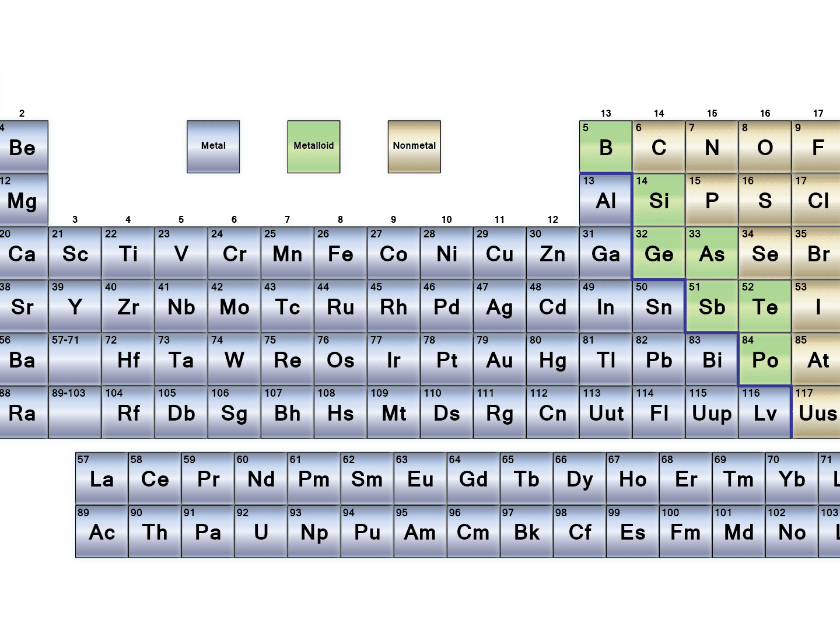Click the Seaborgium (Sg) tile

pos(234,412)
